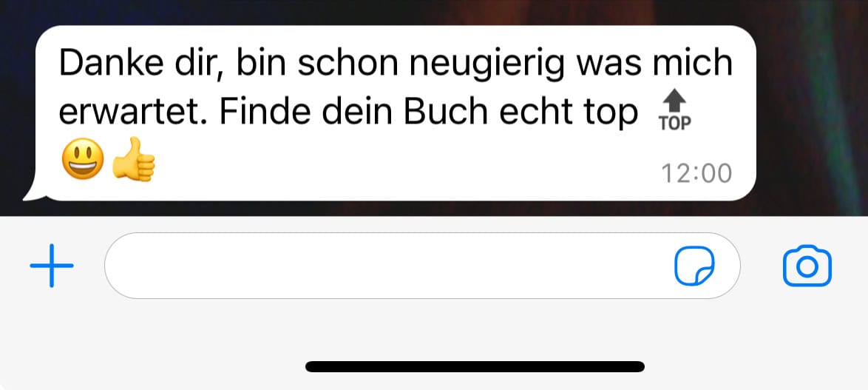Focus the empty message input field
Image resolution: width=868 pixels, height=390 pixels.
422,266
